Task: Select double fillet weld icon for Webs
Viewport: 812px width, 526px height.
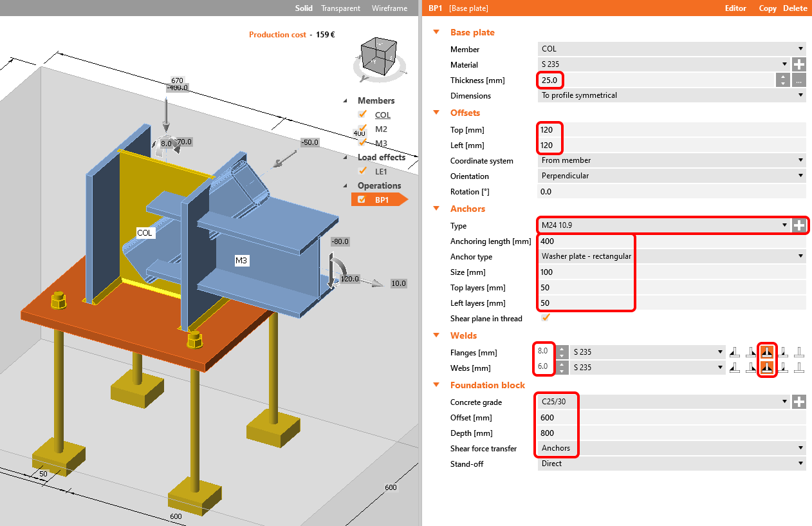Action: (x=767, y=367)
